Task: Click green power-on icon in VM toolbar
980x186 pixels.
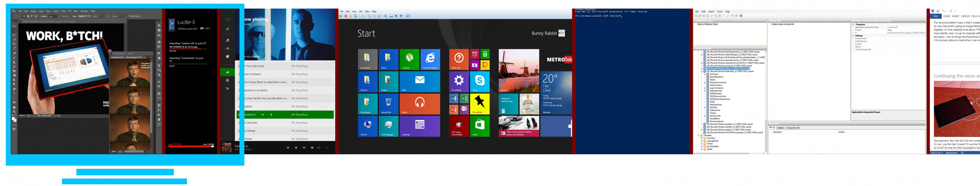Action: point(341,16)
